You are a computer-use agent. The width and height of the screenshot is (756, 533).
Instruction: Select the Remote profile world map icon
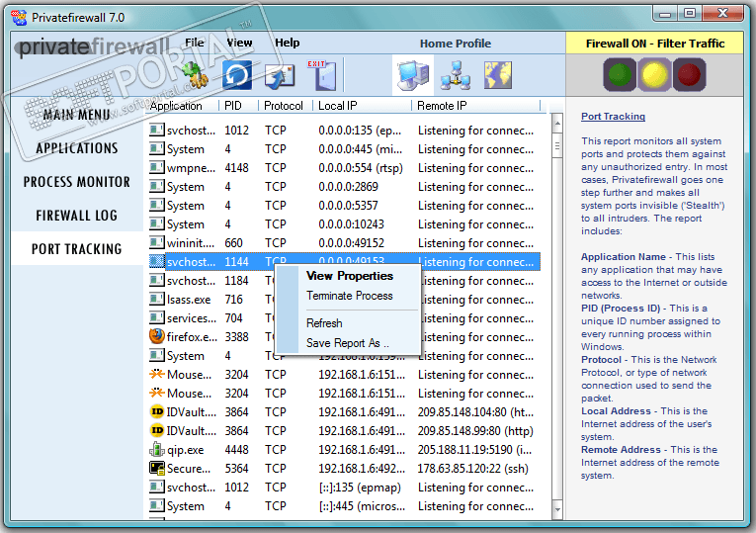497,75
